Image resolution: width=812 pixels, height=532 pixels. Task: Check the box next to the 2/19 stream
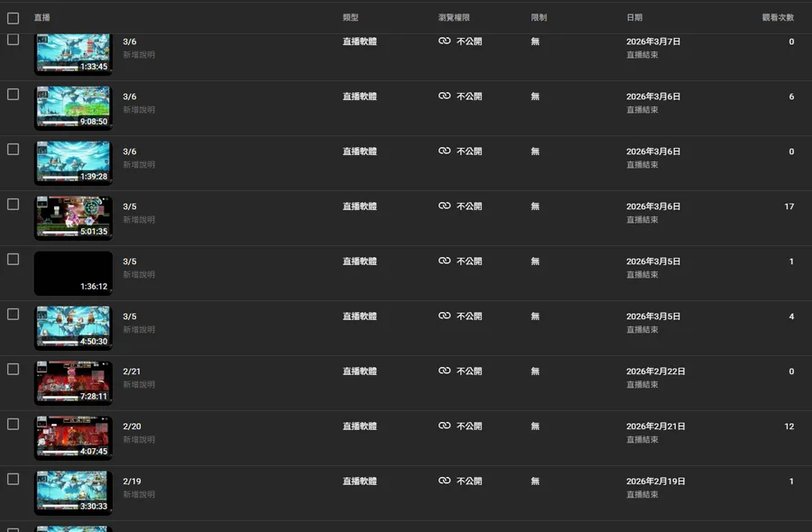[13, 479]
